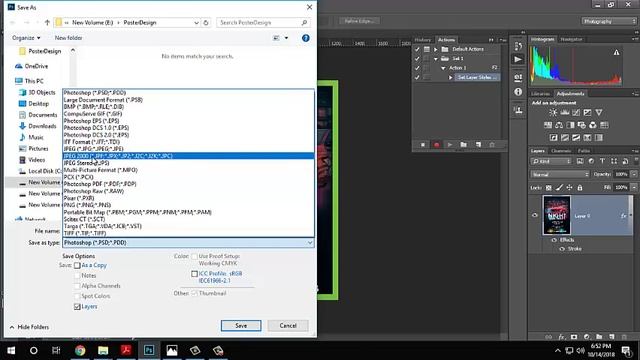Add a Channel Mixer adjustment
Screen dimensions: 640x360
[593, 125]
